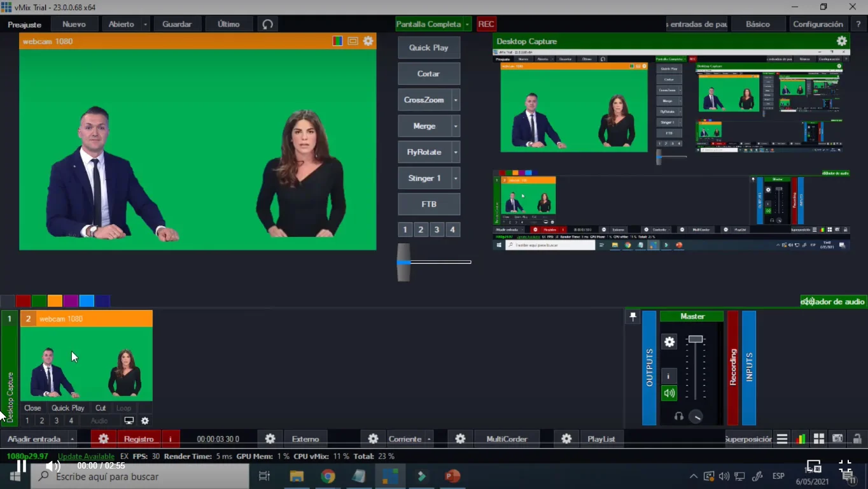
Task: Open the help question mark
Action: point(858,24)
